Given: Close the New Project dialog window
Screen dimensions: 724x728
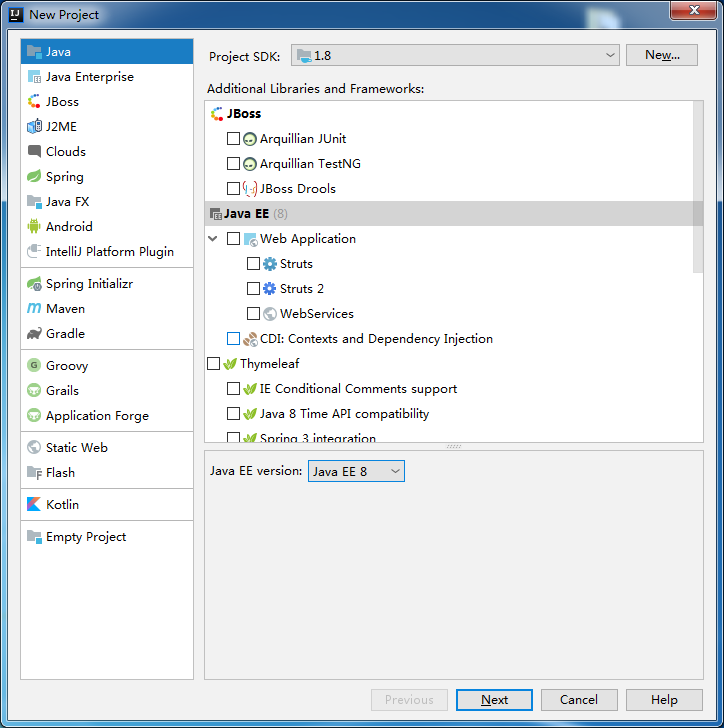Looking at the screenshot, I should [693, 10].
